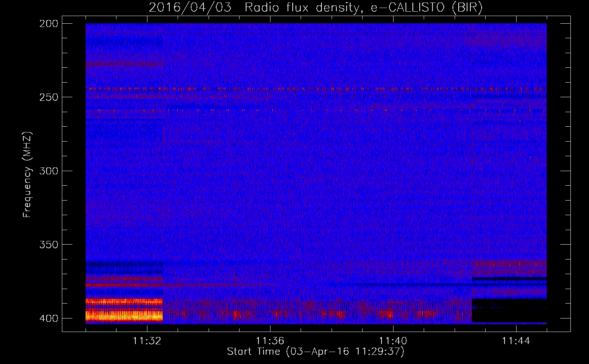Image resolution: width=589 pixels, height=364 pixels.
Task: Click the '350' frequency axis label
Action: [x=49, y=244]
